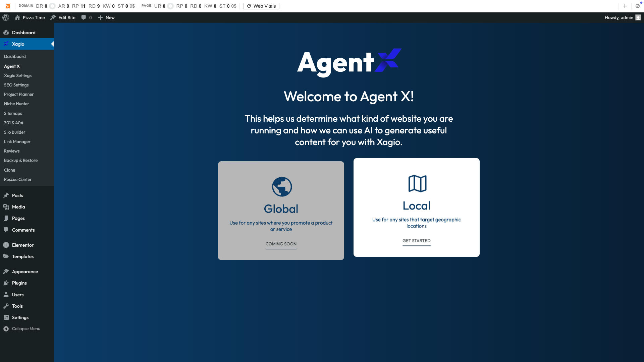Click the Xagio X icon in sidebar

[x=6, y=44]
